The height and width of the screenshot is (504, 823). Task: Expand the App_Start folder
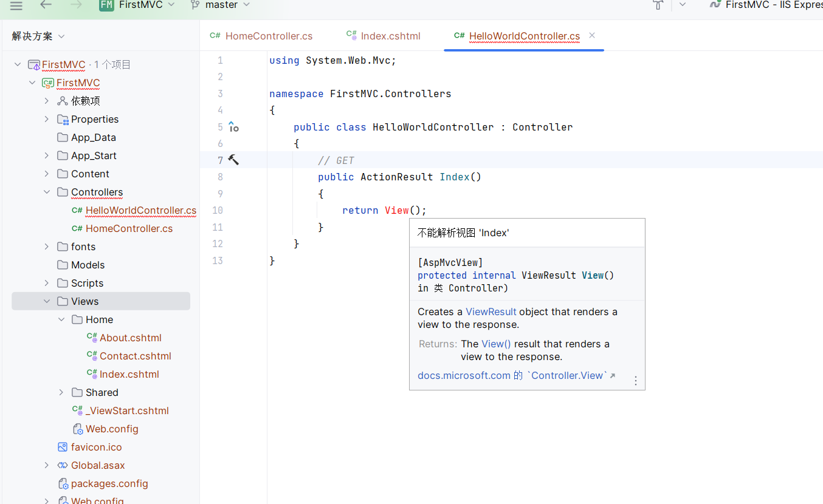tap(47, 155)
